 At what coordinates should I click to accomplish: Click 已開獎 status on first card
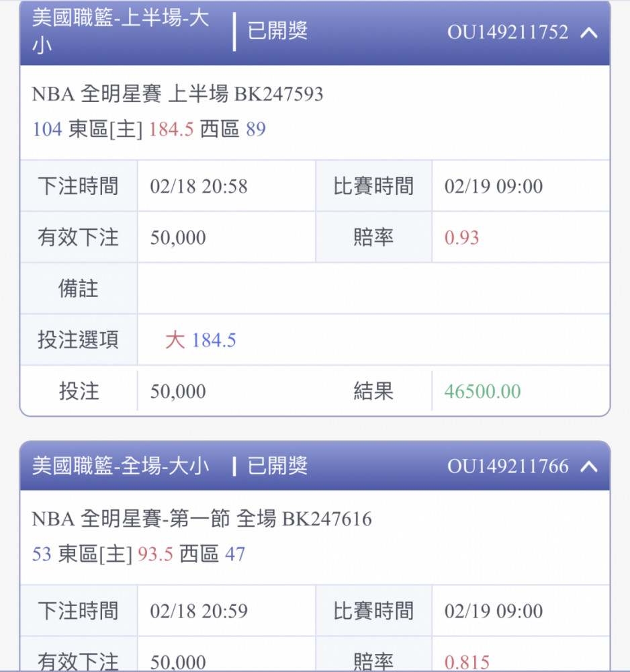[x=277, y=31]
